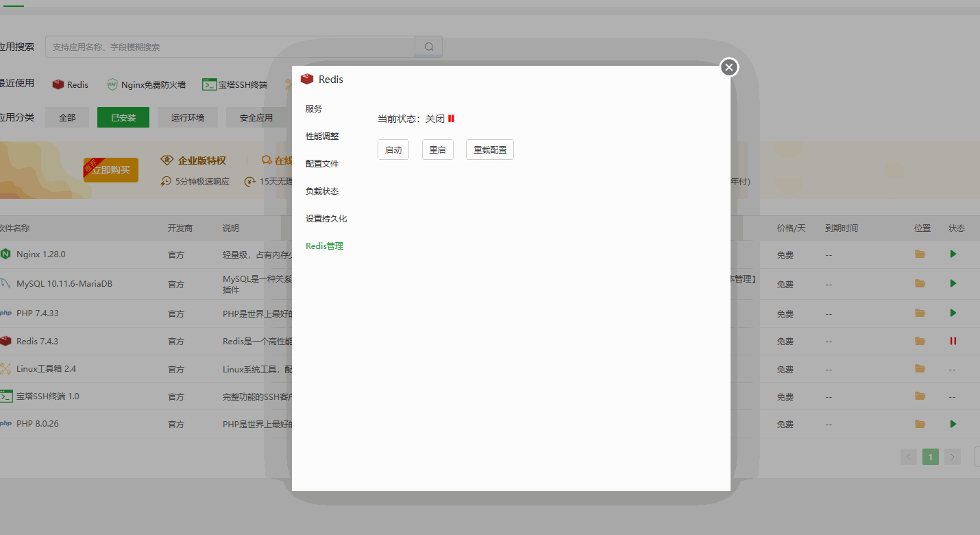Open the folder icon for Nginx 1.28.0
980x535 pixels.
[x=920, y=254]
